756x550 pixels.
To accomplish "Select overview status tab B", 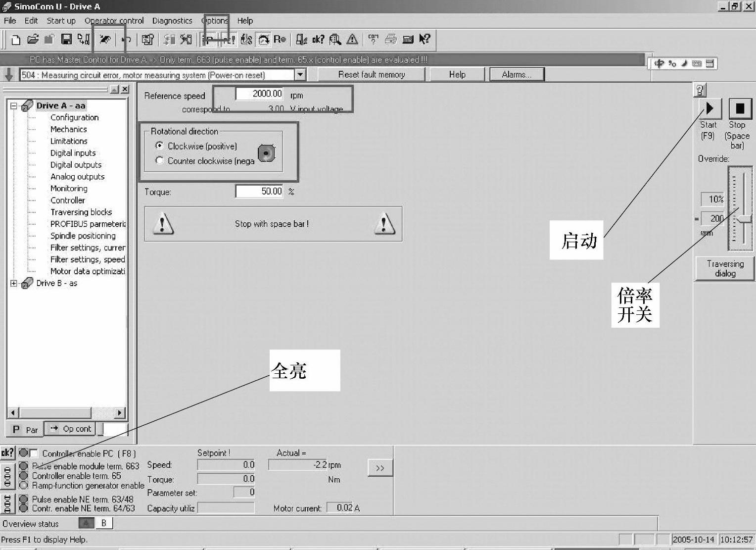I will point(103,523).
